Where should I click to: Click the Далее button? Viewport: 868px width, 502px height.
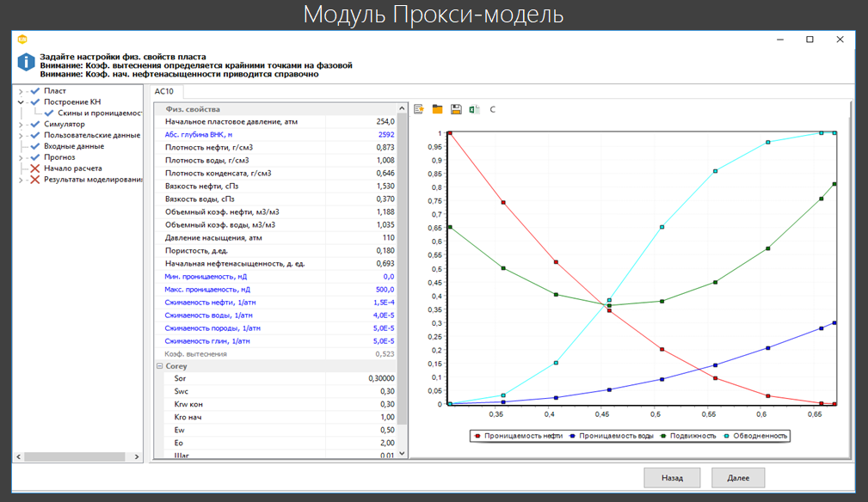(738, 478)
